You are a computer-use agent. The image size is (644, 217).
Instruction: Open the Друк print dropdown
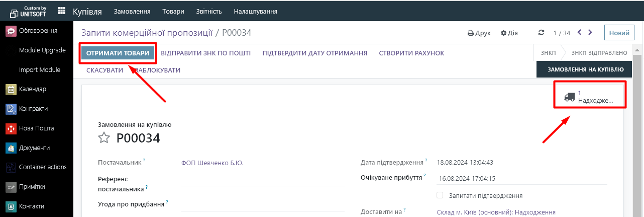479,33
